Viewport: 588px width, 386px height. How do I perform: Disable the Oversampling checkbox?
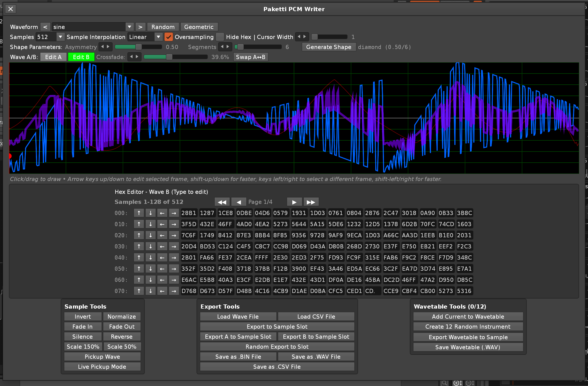[x=168, y=37]
